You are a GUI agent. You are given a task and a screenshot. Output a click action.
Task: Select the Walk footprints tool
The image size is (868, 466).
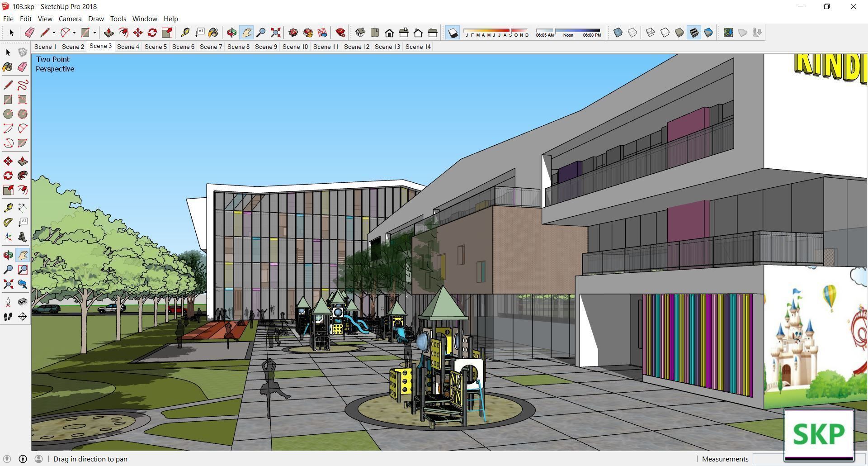pyautogui.click(x=8, y=317)
